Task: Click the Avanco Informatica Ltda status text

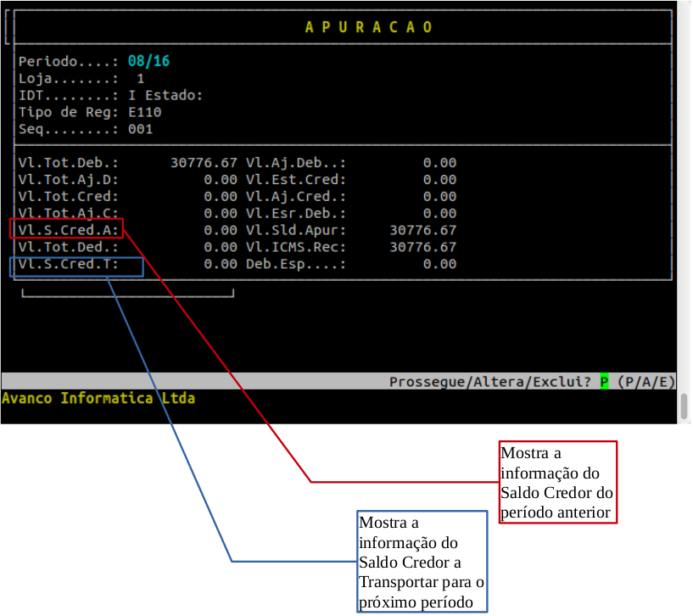Action: point(98,398)
